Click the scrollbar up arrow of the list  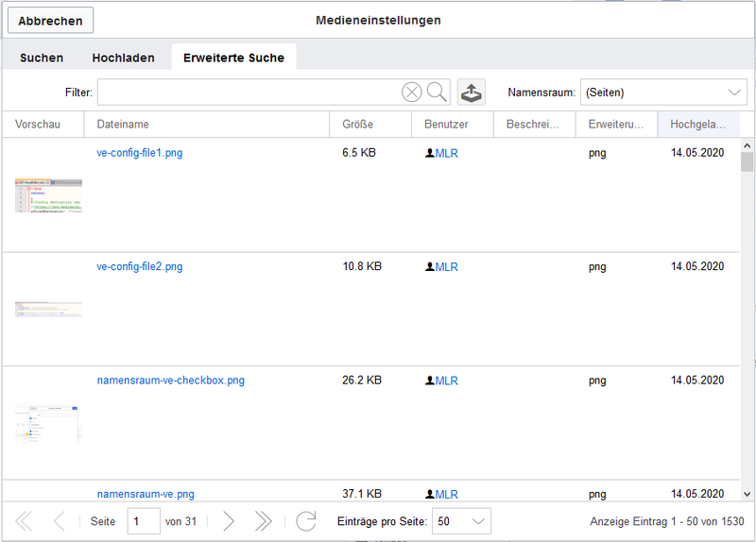pyautogui.click(x=747, y=145)
